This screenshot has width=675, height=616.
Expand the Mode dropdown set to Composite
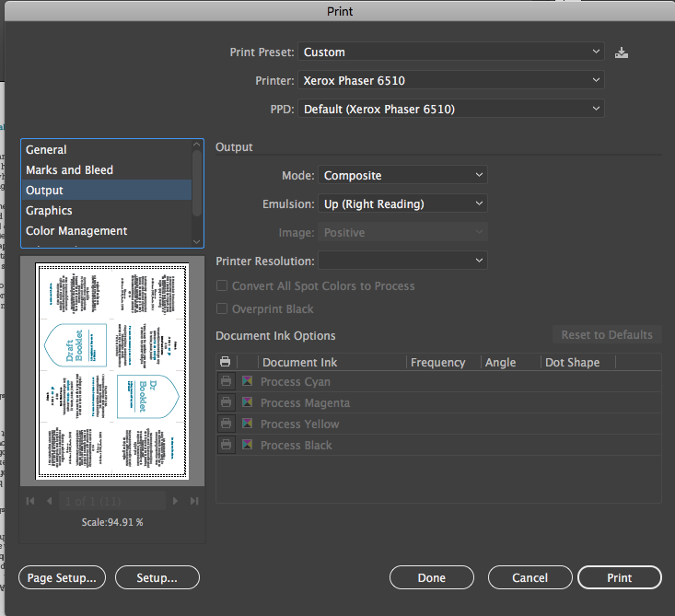click(402, 175)
